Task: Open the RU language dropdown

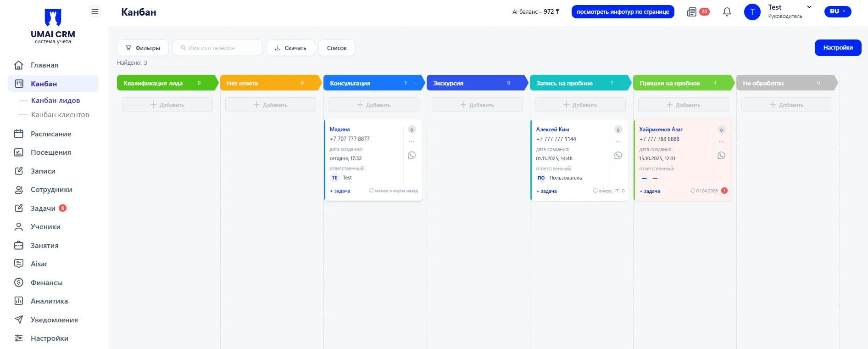Action: (837, 11)
